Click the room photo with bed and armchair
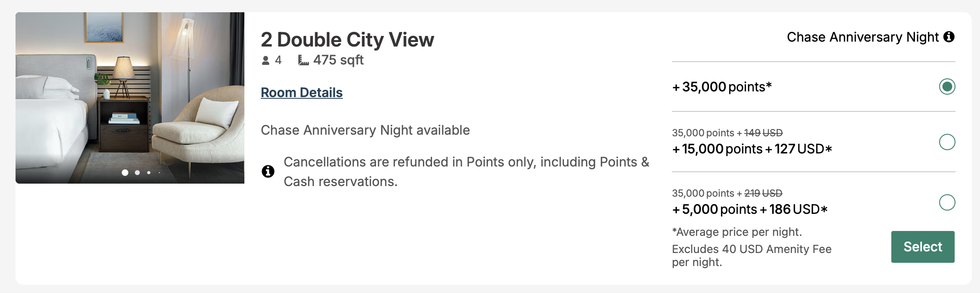The width and height of the screenshot is (980, 293). click(130, 98)
